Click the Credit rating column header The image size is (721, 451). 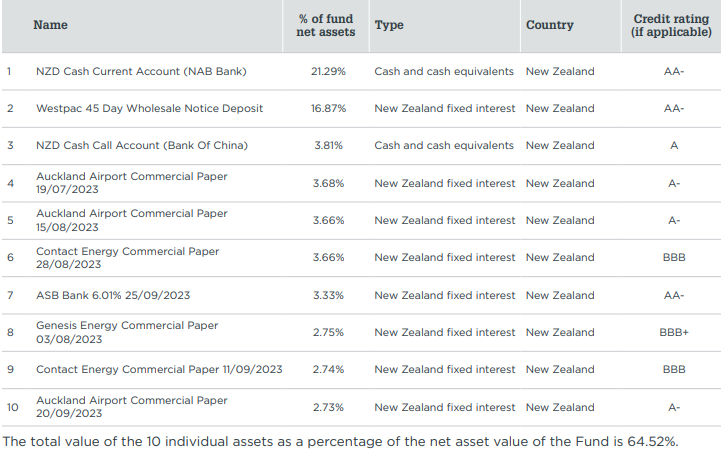point(671,25)
